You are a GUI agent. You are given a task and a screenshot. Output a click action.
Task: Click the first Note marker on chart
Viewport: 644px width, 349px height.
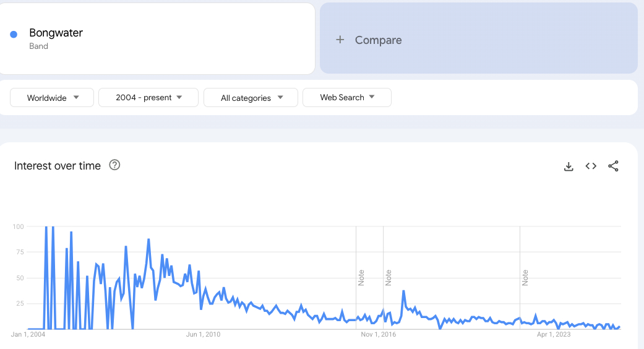click(x=361, y=277)
